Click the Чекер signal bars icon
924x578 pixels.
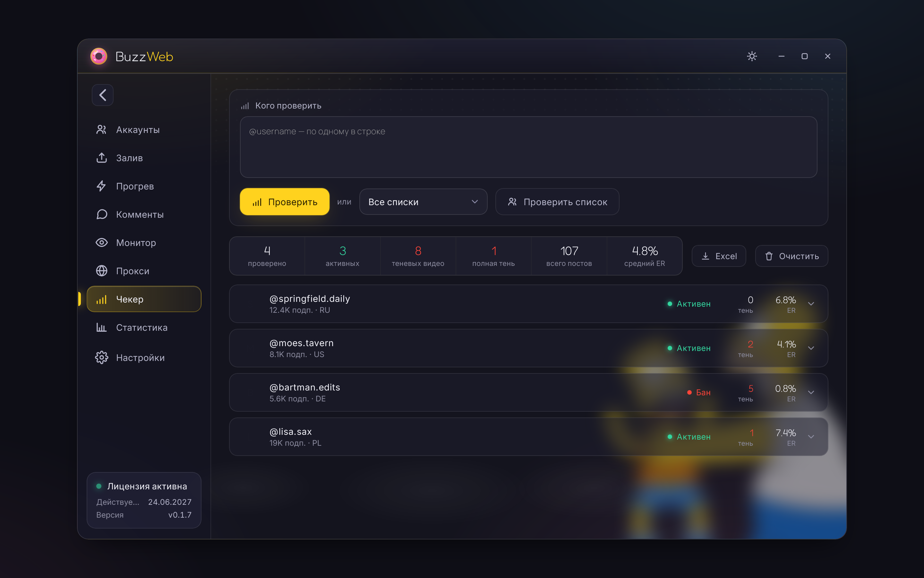pos(101,299)
